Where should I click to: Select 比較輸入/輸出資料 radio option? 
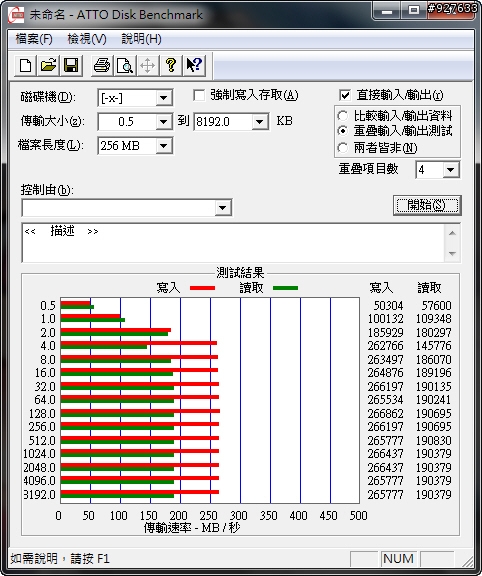click(x=342, y=116)
